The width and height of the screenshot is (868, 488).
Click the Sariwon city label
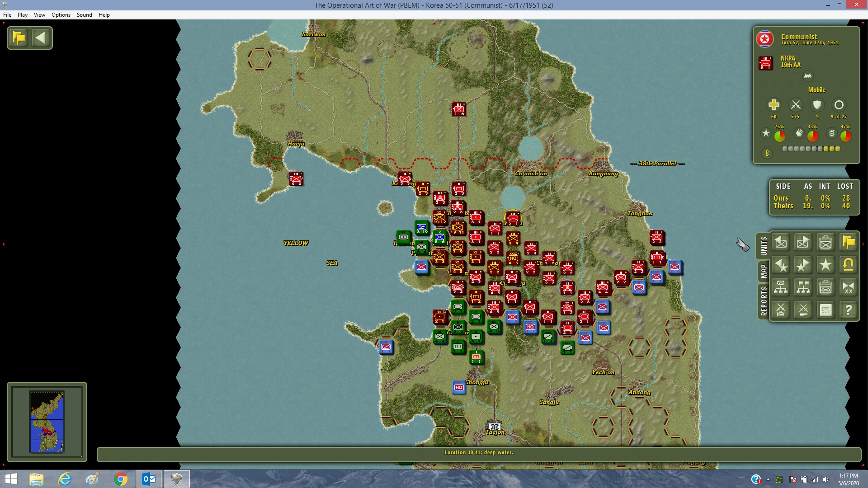pyautogui.click(x=314, y=34)
